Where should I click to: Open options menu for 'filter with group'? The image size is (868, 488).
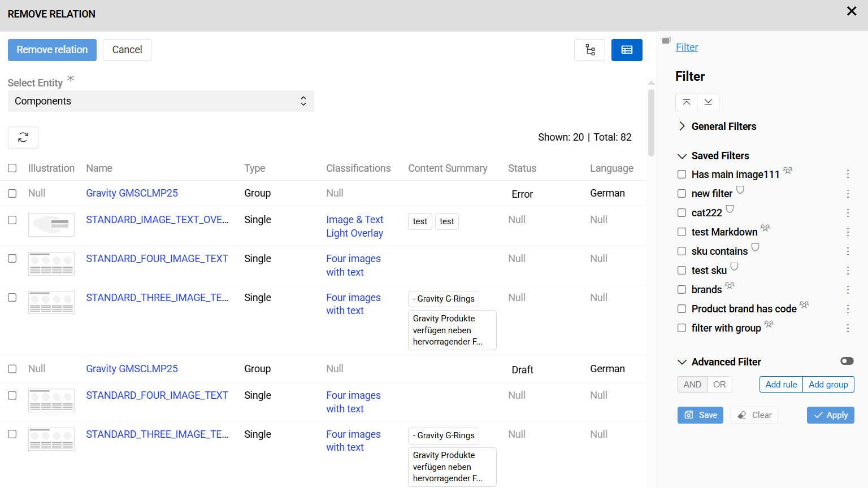(848, 328)
